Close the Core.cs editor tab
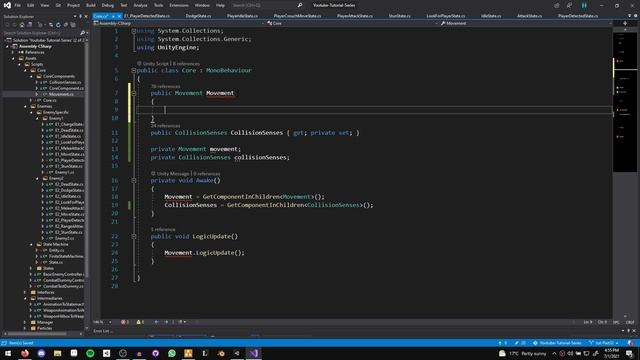This screenshot has width=640, height=360. [119, 16]
